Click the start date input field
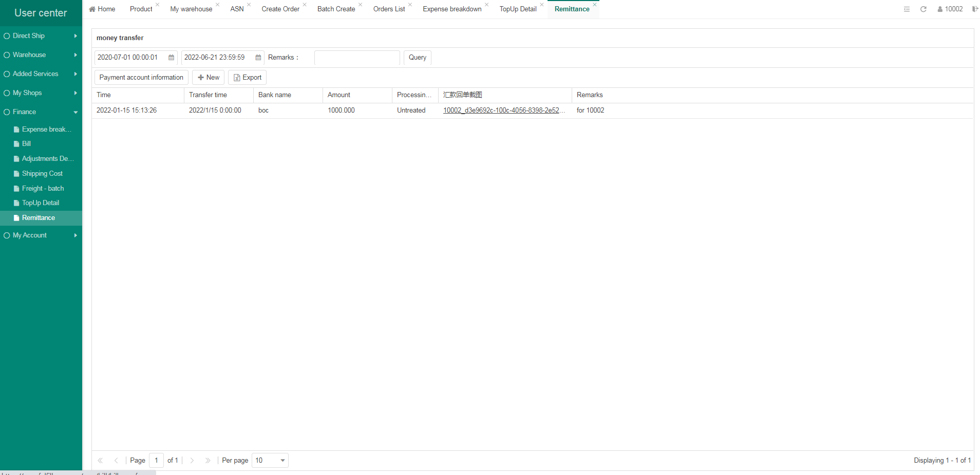Image resolution: width=980 pixels, height=475 pixels. tap(136, 58)
